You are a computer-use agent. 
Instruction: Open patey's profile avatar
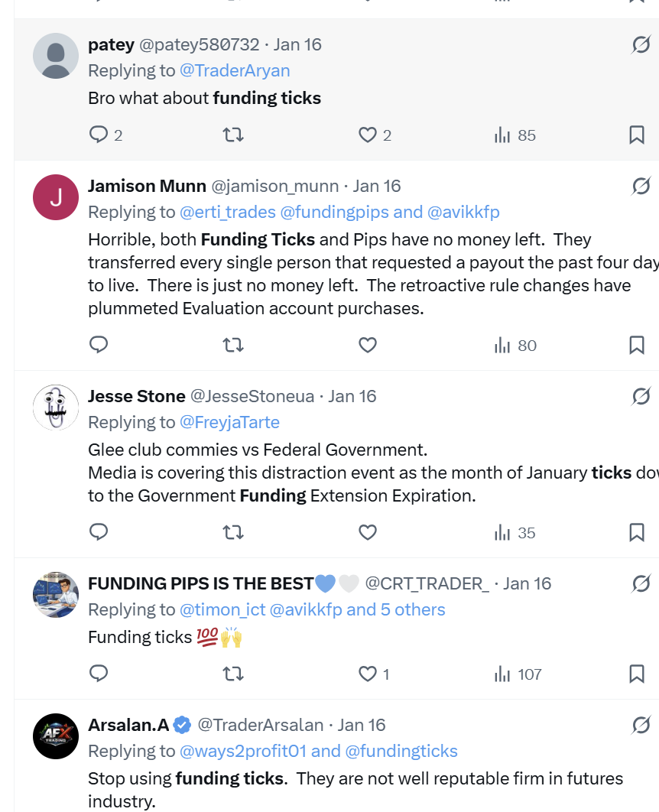(55, 56)
